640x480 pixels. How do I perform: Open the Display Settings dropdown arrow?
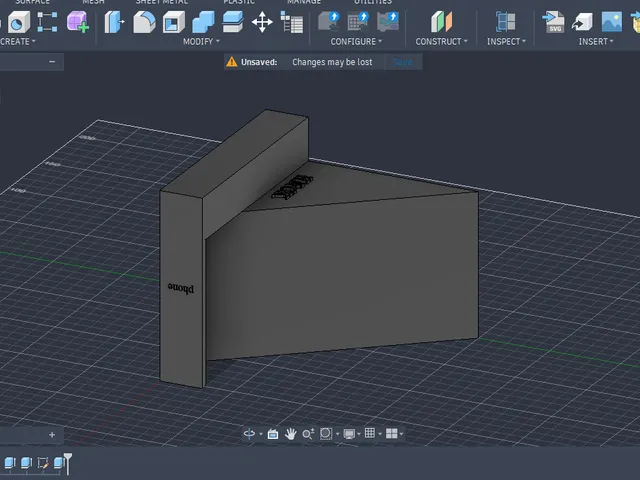[359, 434]
